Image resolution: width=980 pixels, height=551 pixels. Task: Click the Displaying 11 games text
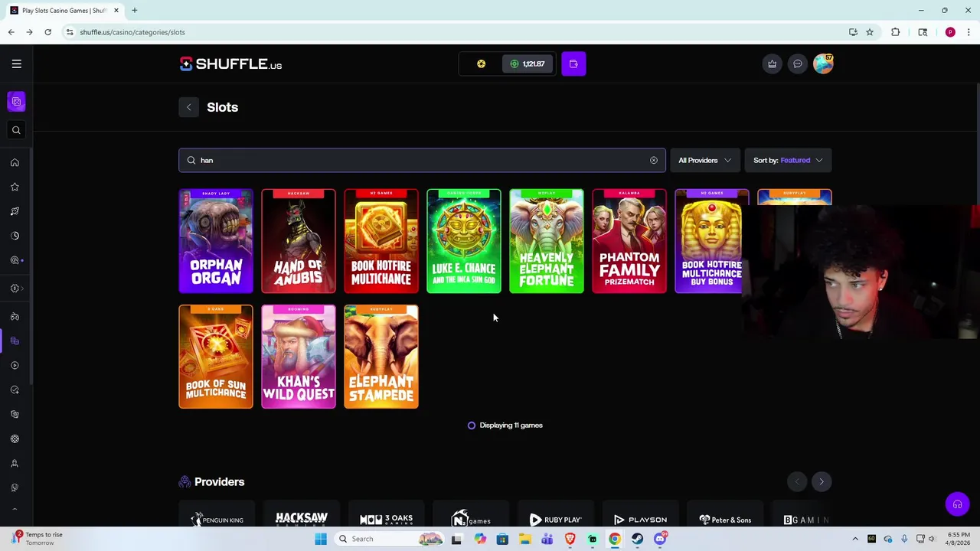pyautogui.click(x=511, y=425)
